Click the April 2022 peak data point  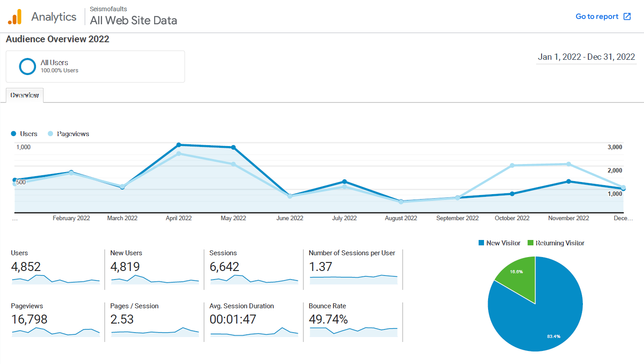(x=179, y=145)
